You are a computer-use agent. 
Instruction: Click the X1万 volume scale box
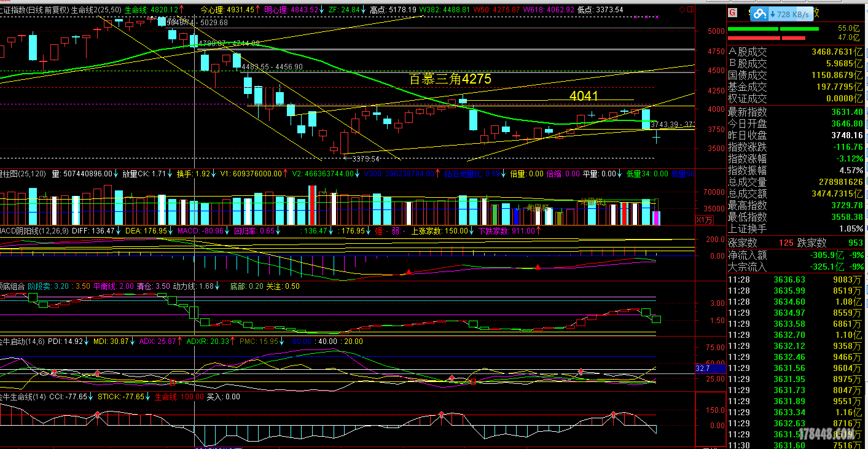pos(704,220)
